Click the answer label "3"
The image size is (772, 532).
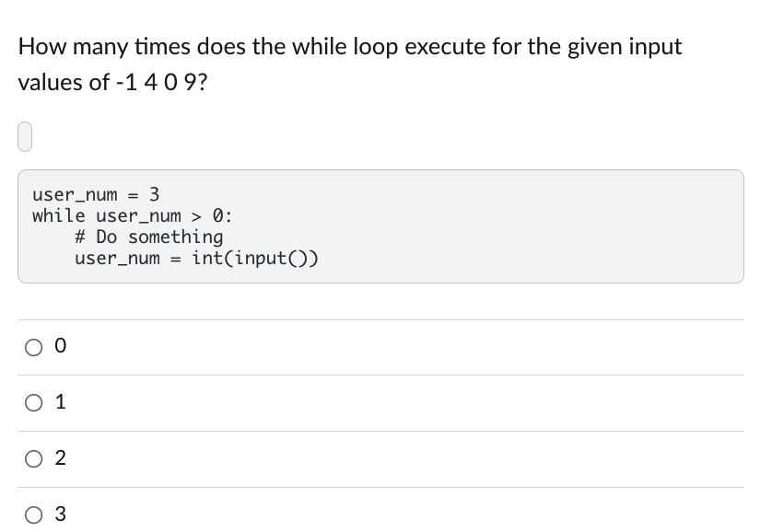pos(60,515)
